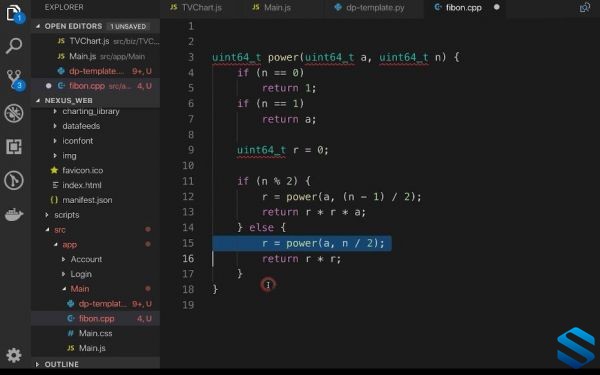Open the Explorer view in the activity bar

[x=14, y=13]
